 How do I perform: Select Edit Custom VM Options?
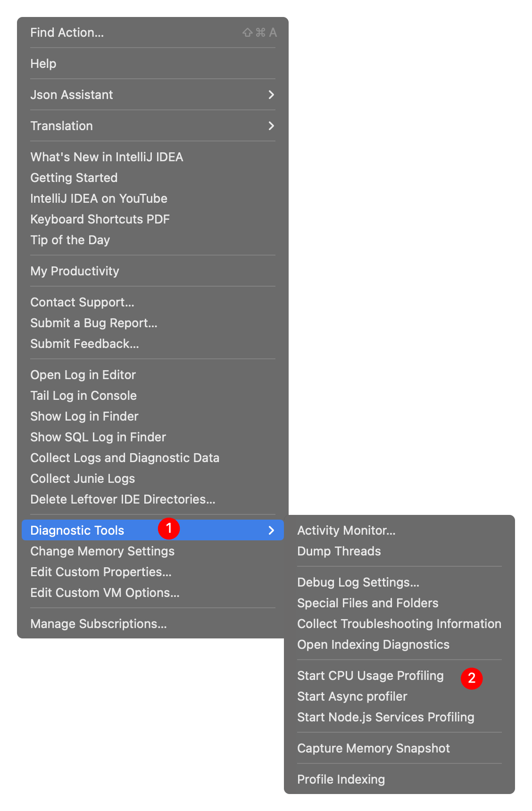coord(105,593)
